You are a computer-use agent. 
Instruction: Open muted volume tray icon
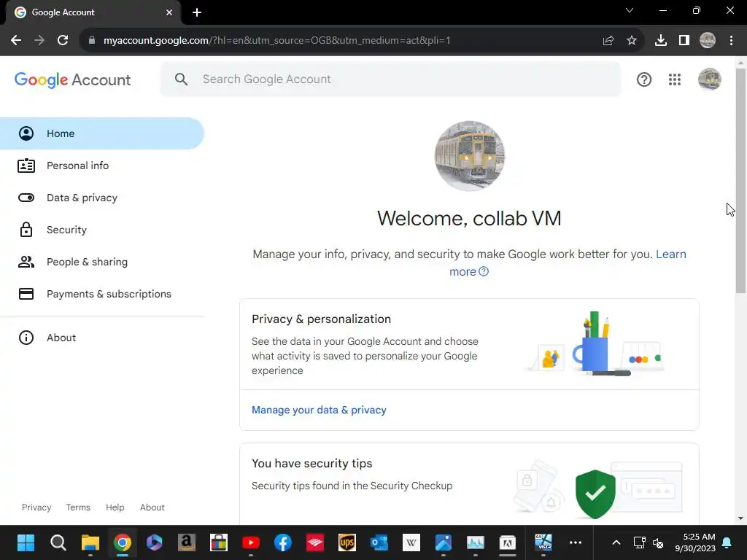pos(658,542)
